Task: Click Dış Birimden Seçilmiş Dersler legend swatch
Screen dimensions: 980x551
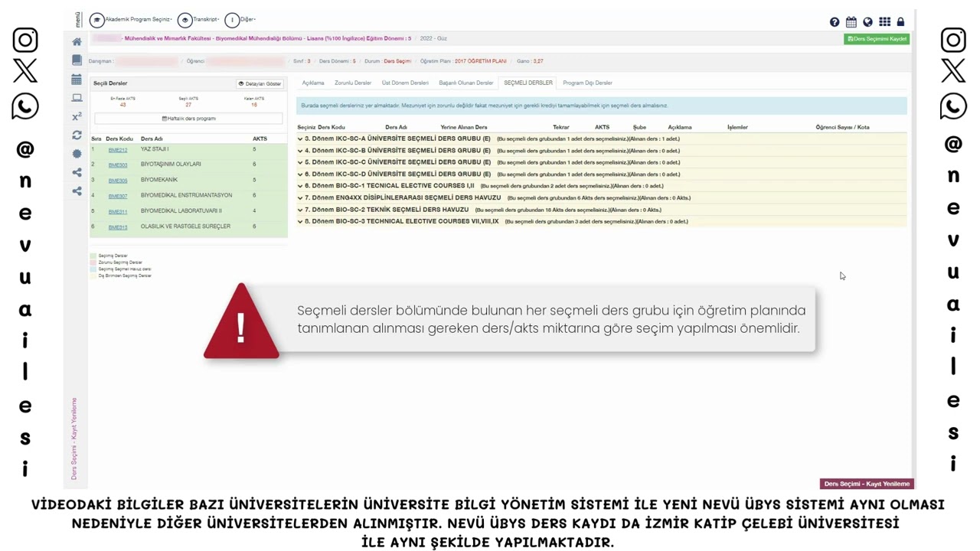Action: point(93,276)
